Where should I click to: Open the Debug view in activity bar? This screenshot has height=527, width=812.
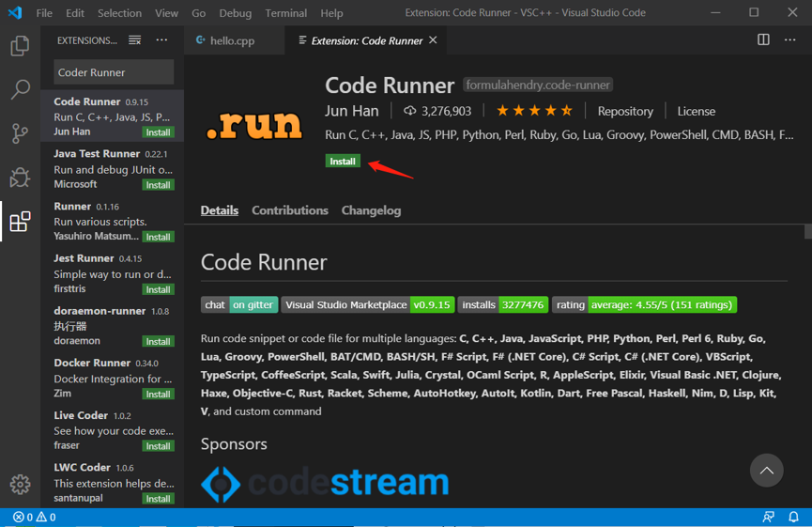coord(20,178)
